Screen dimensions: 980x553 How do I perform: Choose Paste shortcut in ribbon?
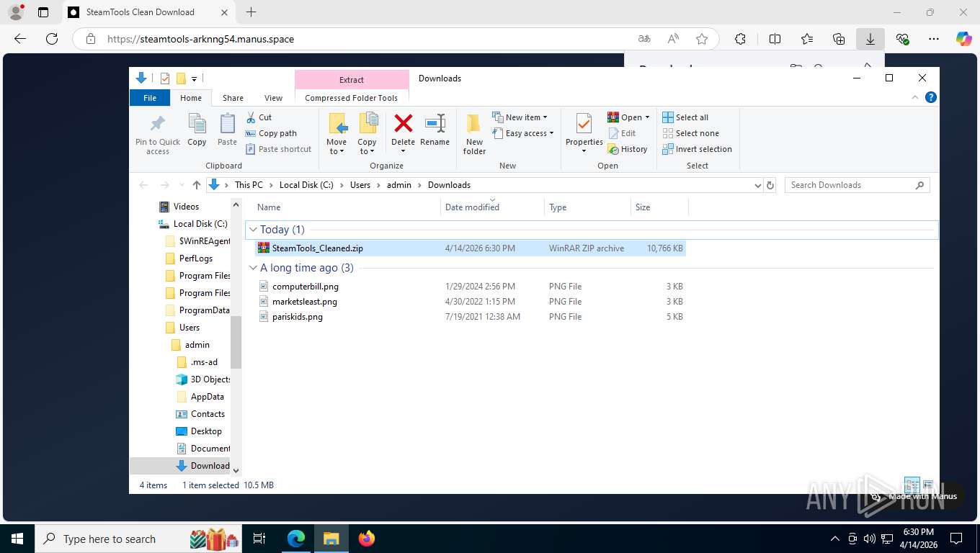278,149
